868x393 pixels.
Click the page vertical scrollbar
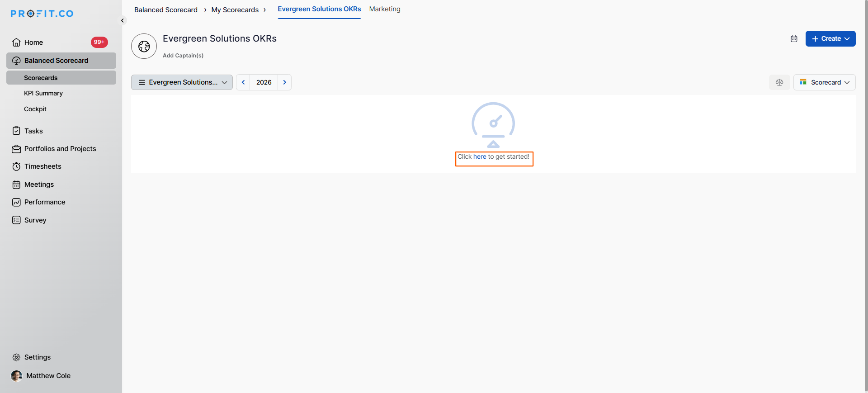point(866,196)
